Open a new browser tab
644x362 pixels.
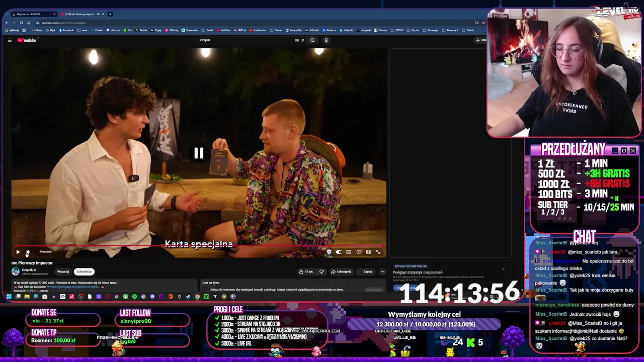click(x=110, y=14)
